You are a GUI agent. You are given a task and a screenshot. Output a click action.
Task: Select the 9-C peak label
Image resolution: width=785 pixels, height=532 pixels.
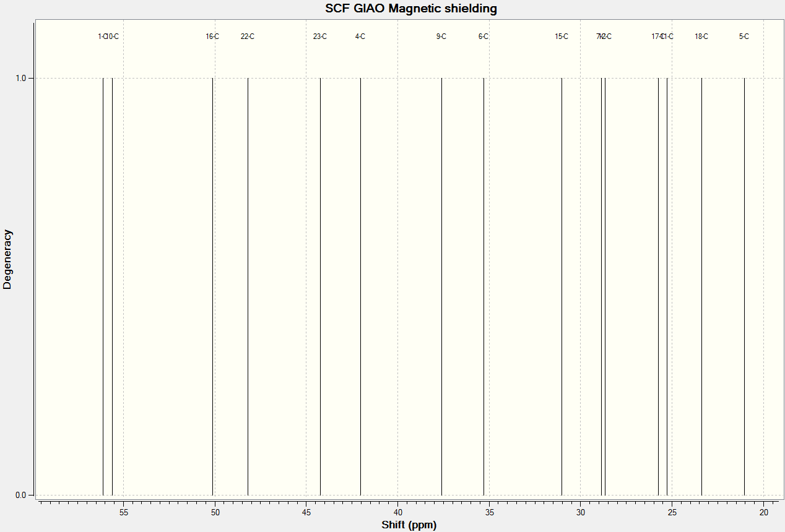click(441, 36)
